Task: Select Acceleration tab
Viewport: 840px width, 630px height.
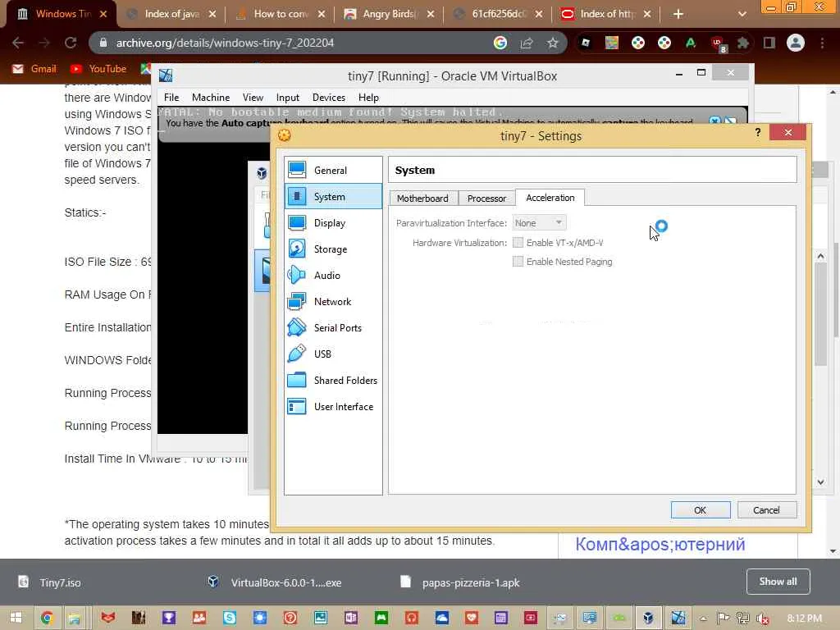Action: pyautogui.click(x=550, y=198)
